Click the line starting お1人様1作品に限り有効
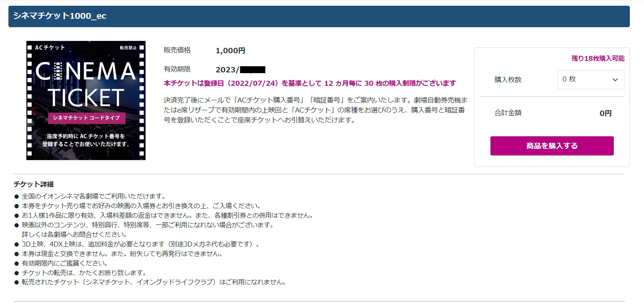Image resolution: width=644 pixels, height=304 pixels. [x=168, y=216]
